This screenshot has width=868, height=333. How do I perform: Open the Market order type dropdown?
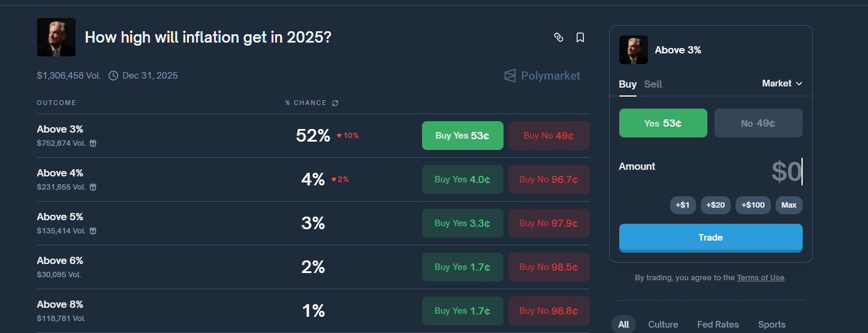(782, 83)
